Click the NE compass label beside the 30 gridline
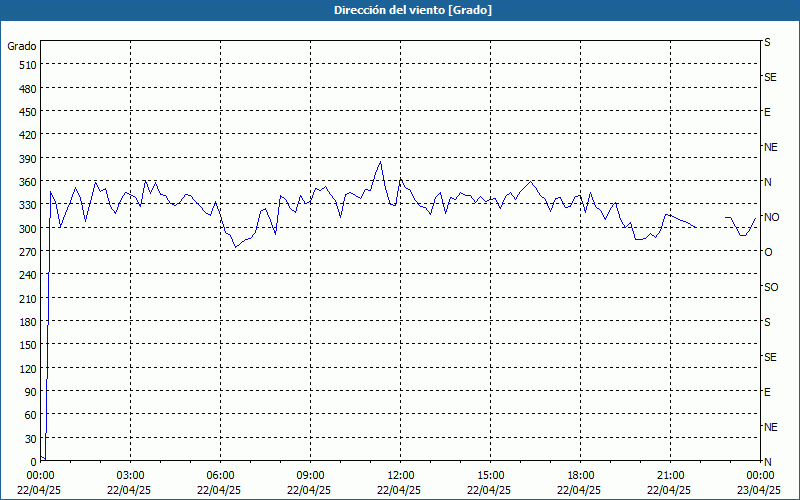The height and width of the screenshot is (500, 800). tap(771, 427)
